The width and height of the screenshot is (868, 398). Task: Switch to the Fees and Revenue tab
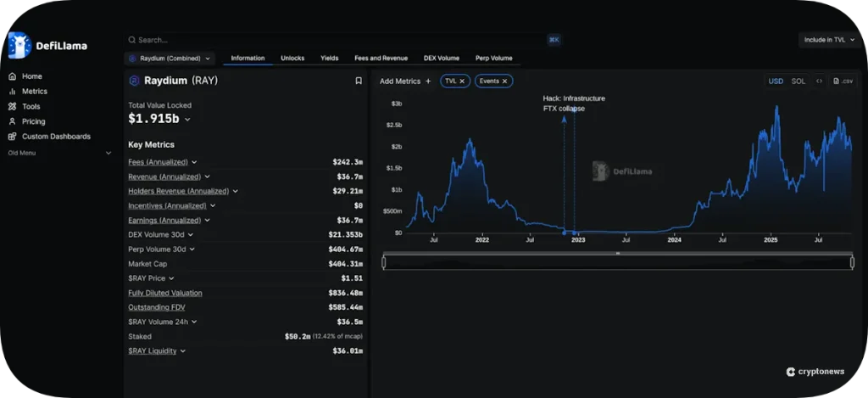point(381,59)
